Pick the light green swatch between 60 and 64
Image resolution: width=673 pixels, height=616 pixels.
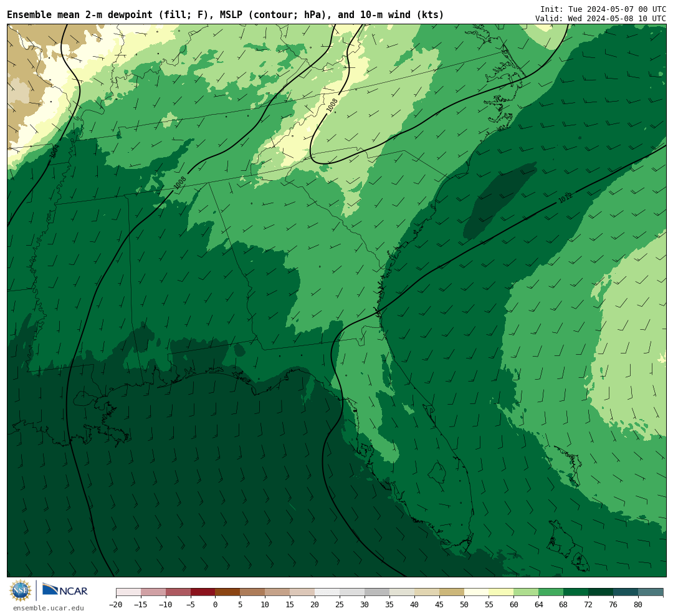(x=527, y=592)
